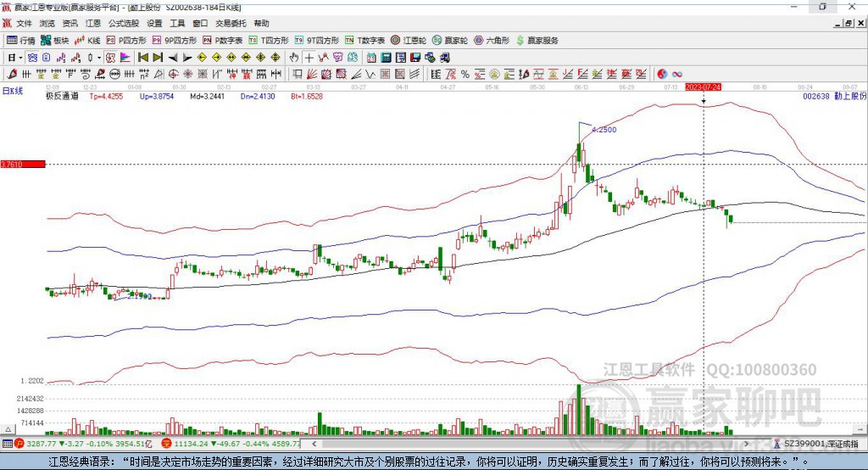Image resolution: width=868 pixels, height=470 pixels.
Task: Open the 设置 menu
Action: 154,23
